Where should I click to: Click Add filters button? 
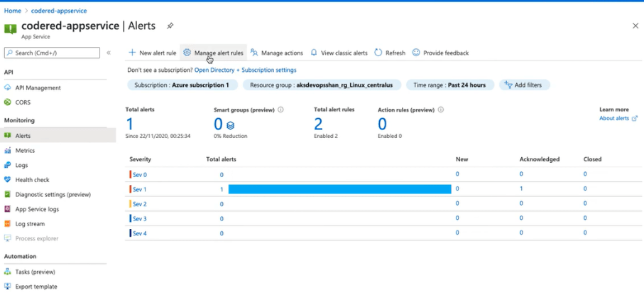pos(524,85)
